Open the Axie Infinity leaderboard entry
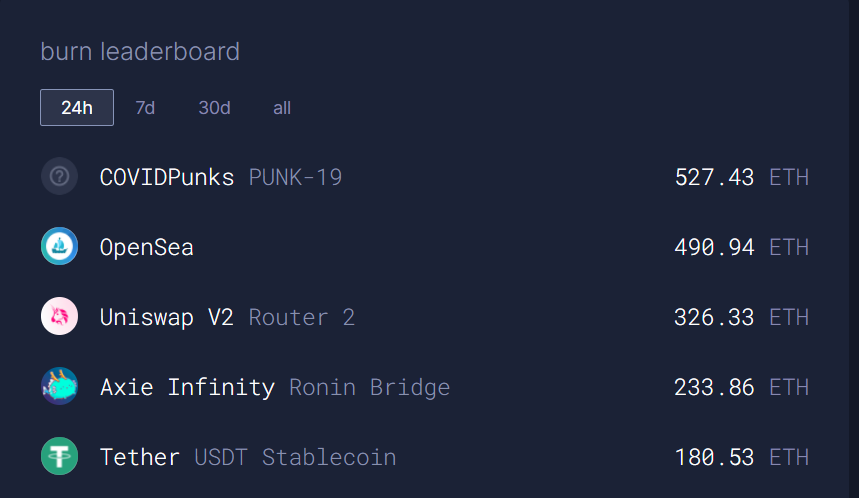859x498 pixels. 187,388
